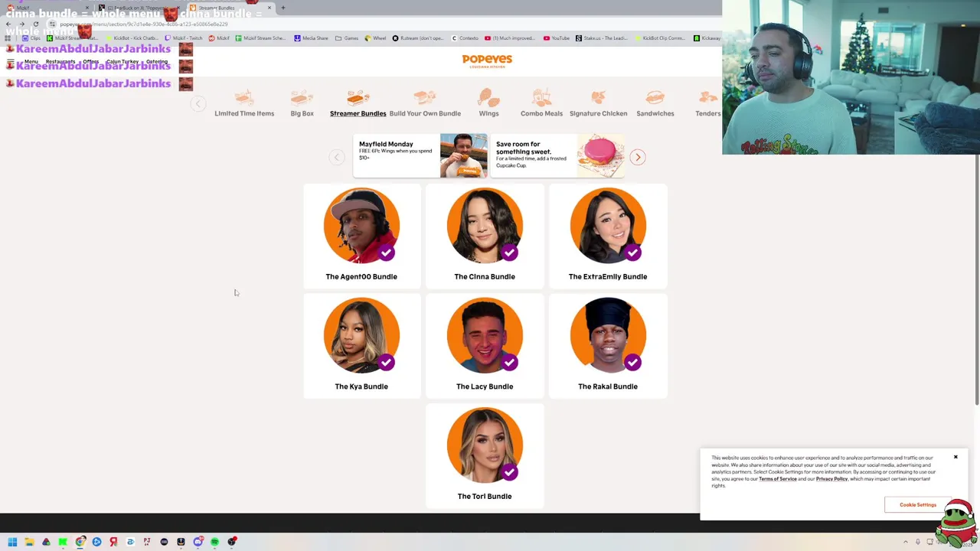Click verified badge on Tori photo
The width and height of the screenshot is (980, 551).
509,472
